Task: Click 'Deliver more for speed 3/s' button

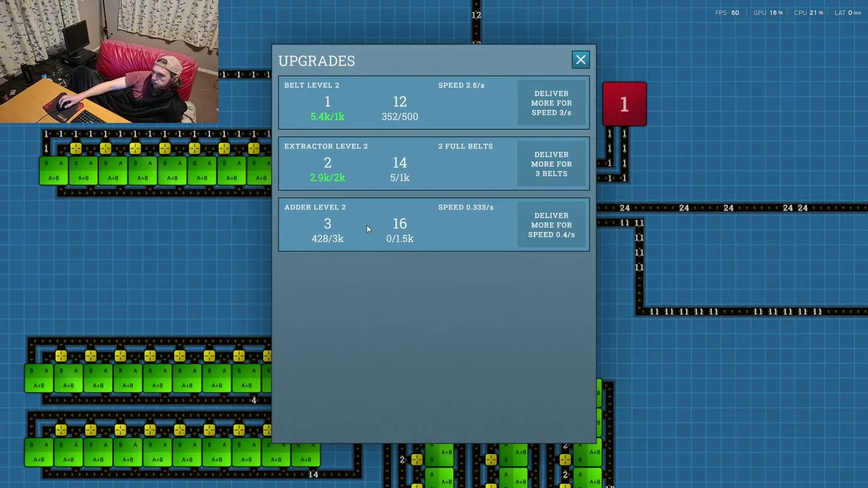Action: pyautogui.click(x=551, y=103)
